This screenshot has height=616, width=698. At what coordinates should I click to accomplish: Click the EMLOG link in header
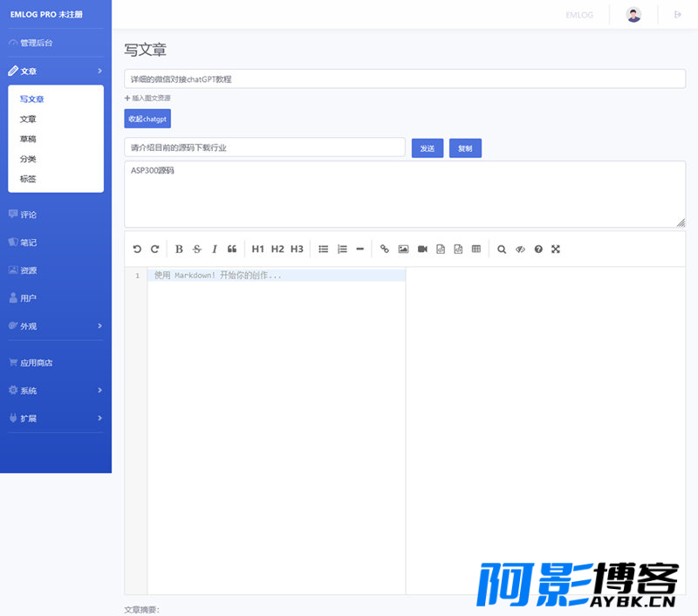click(x=579, y=15)
